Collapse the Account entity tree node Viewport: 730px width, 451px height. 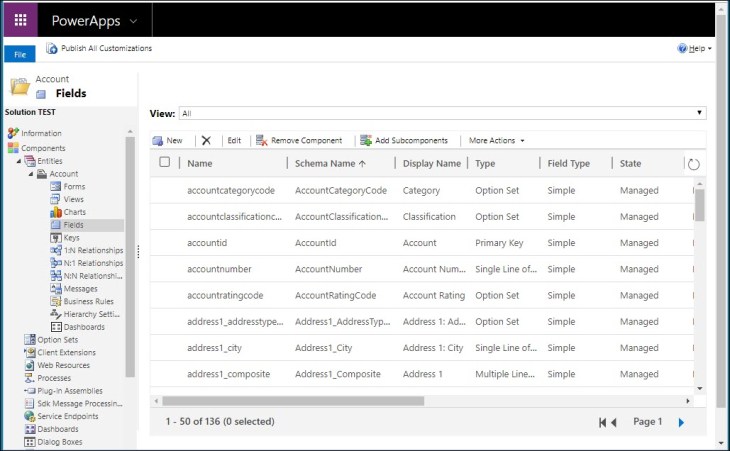(x=31, y=174)
